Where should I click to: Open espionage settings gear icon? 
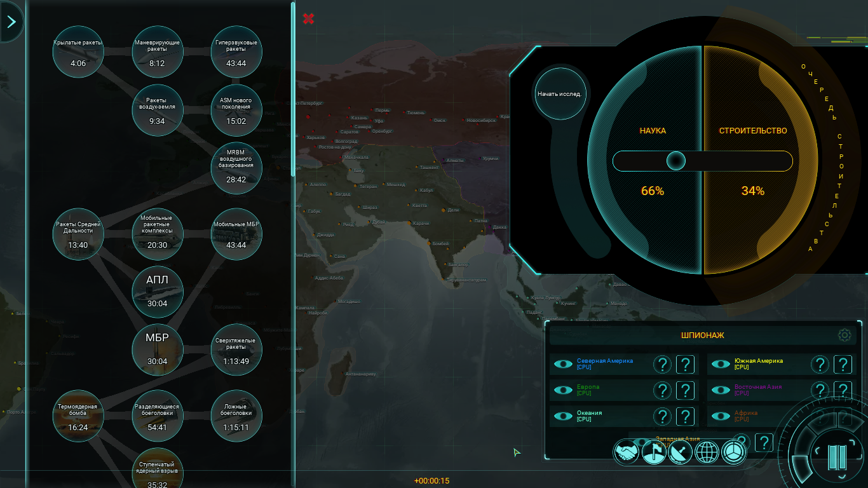pos(844,335)
